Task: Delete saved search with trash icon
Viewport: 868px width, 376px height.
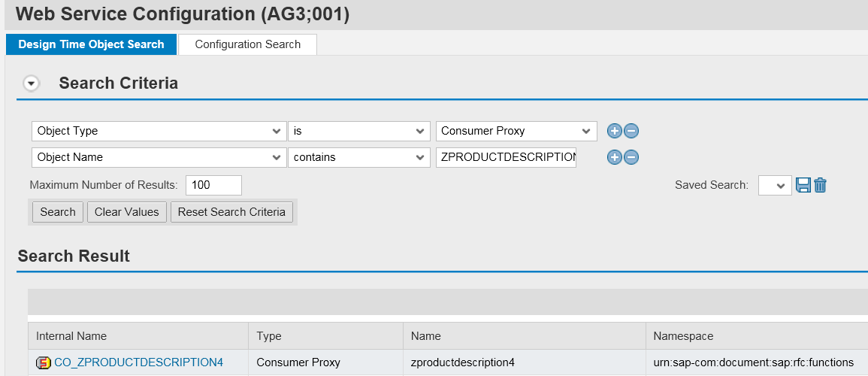Action: pos(821,186)
